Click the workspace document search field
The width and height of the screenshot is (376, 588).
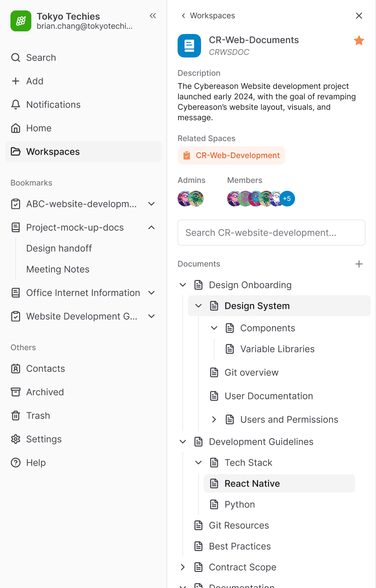point(271,233)
